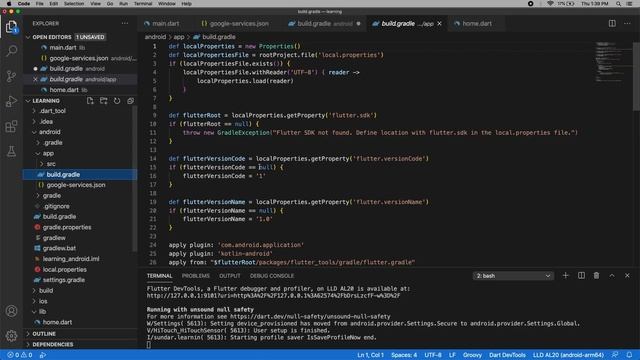
Task: Open Dart DevTools from status bar
Action: pos(507,355)
